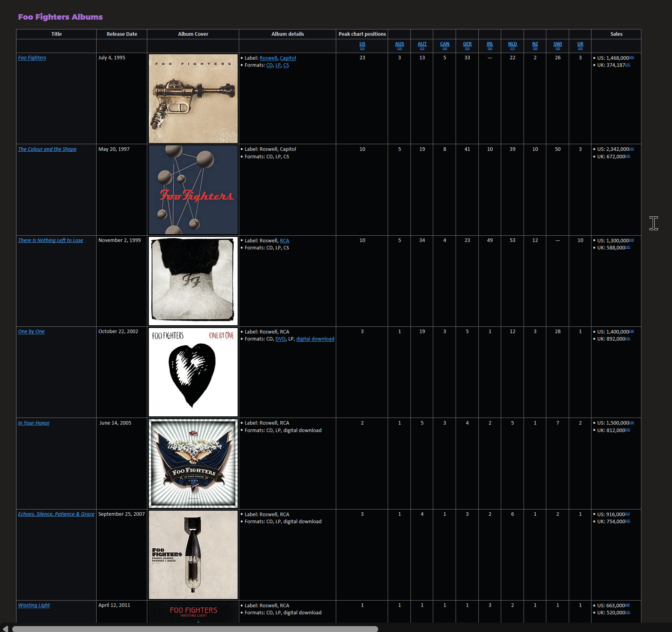672x632 pixels.
Task: Click the US: 916,000 sales figure
Action: (611, 515)
